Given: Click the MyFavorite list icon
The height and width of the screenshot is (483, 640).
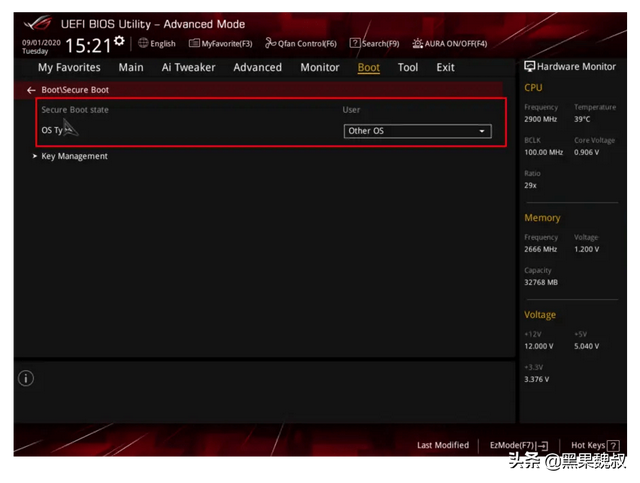Looking at the screenshot, I should (x=194, y=43).
